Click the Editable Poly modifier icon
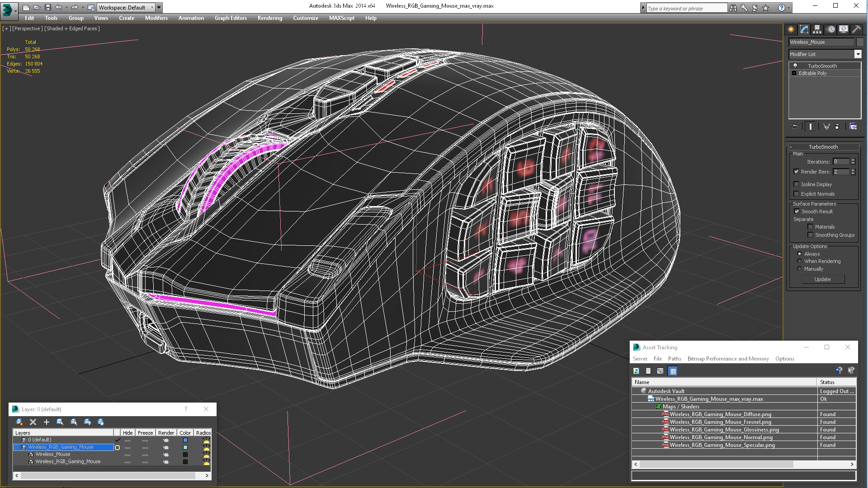This screenshot has width=868, height=488. point(794,73)
